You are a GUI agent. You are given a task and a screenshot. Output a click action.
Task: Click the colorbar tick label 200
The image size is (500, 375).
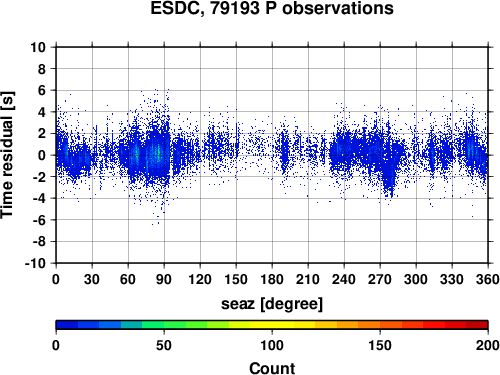pyautogui.click(x=488, y=345)
